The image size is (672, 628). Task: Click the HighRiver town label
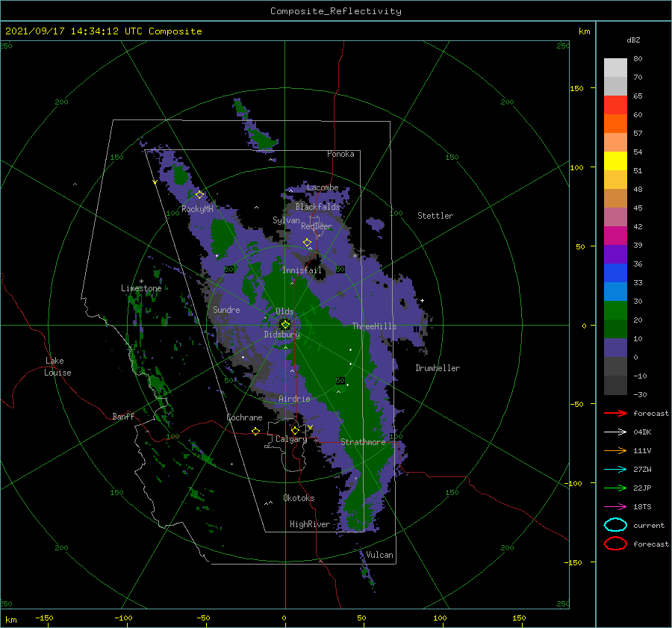click(310, 524)
